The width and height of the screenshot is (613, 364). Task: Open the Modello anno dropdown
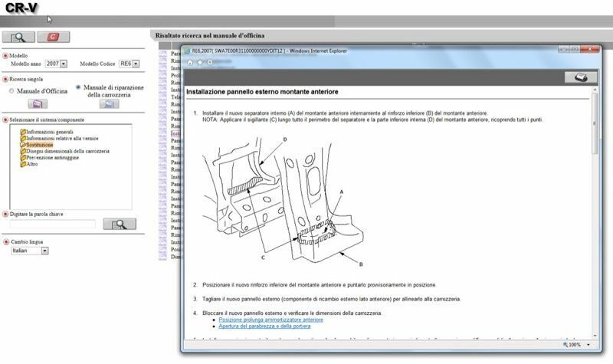(63, 64)
